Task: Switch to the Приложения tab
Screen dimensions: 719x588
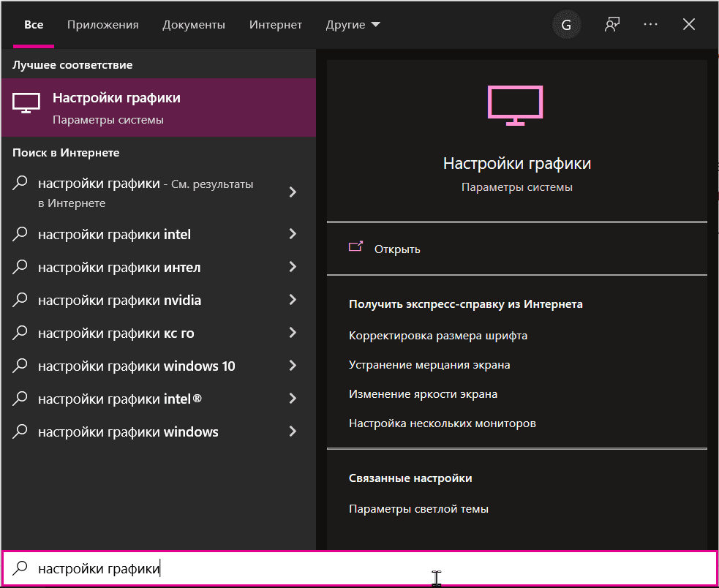Action: click(102, 25)
